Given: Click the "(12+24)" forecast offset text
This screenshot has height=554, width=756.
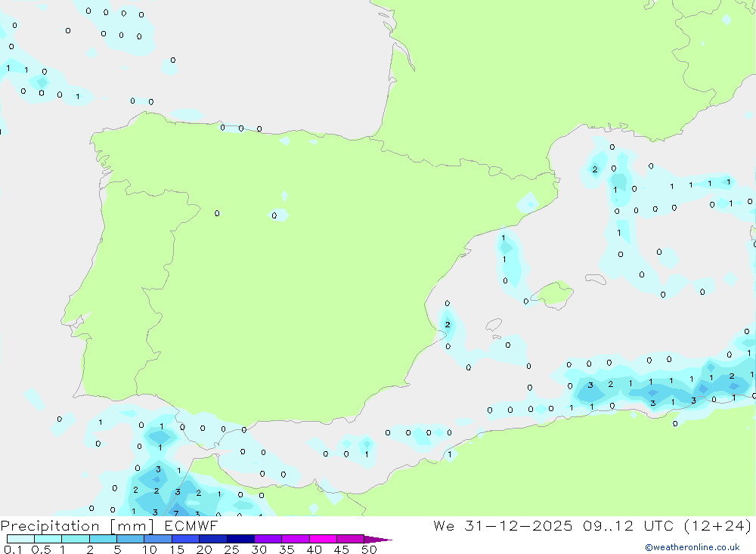Looking at the screenshot, I should coord(717,525).
